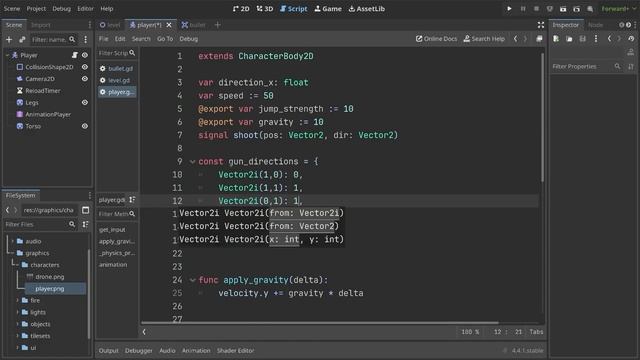Go to previous script in history
The width and height of the screenshot is (640, 360).
(x=516, y=39)
